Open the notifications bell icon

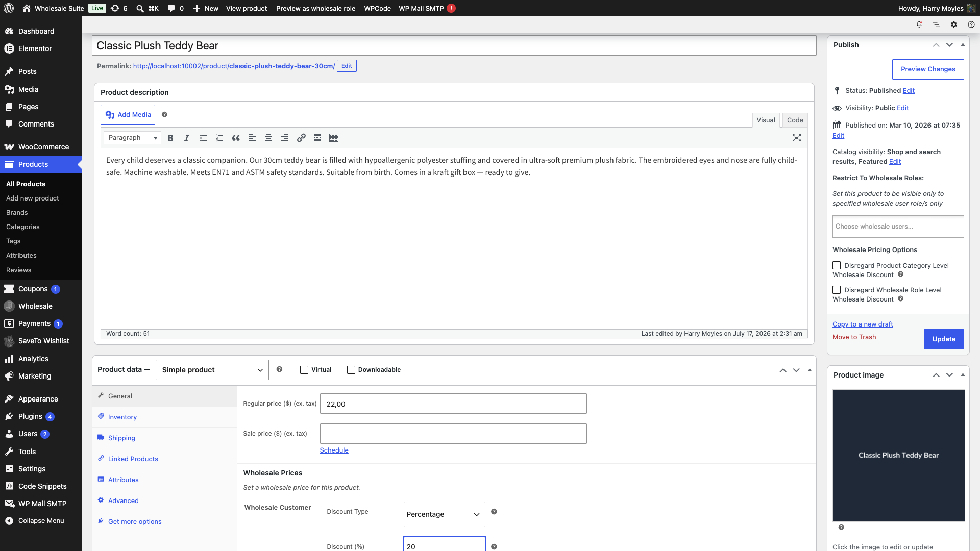click(x=919, y=24)
